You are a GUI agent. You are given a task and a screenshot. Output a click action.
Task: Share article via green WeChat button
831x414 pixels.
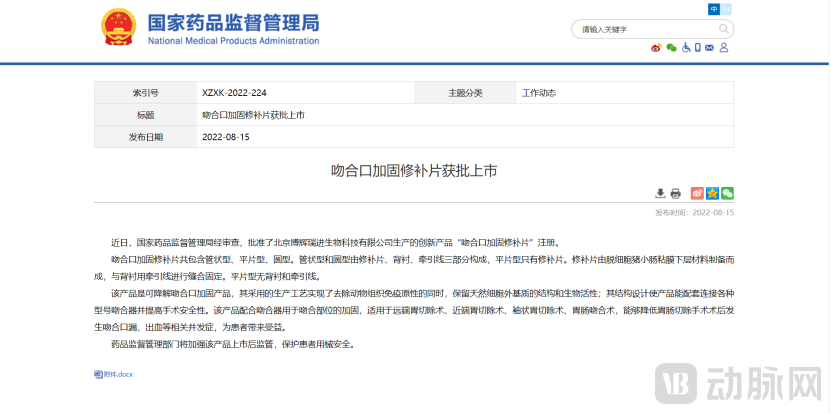point(727,193)
